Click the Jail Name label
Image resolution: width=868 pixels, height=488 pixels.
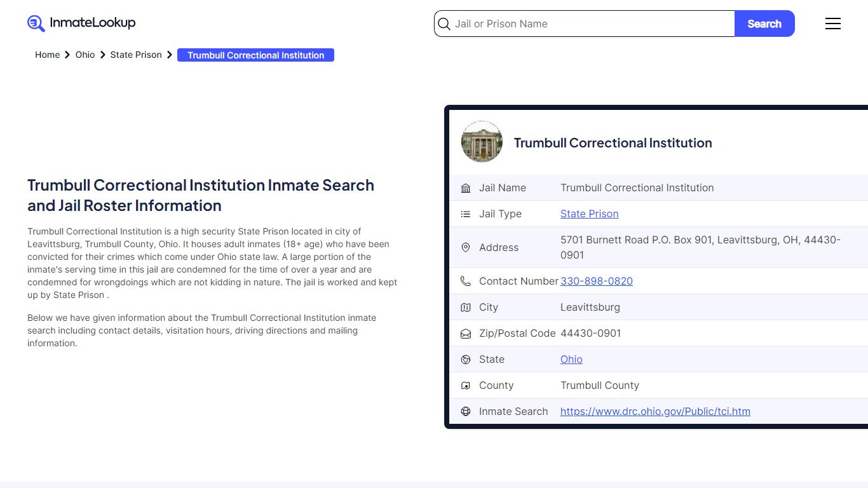click(x=503, y=188)
